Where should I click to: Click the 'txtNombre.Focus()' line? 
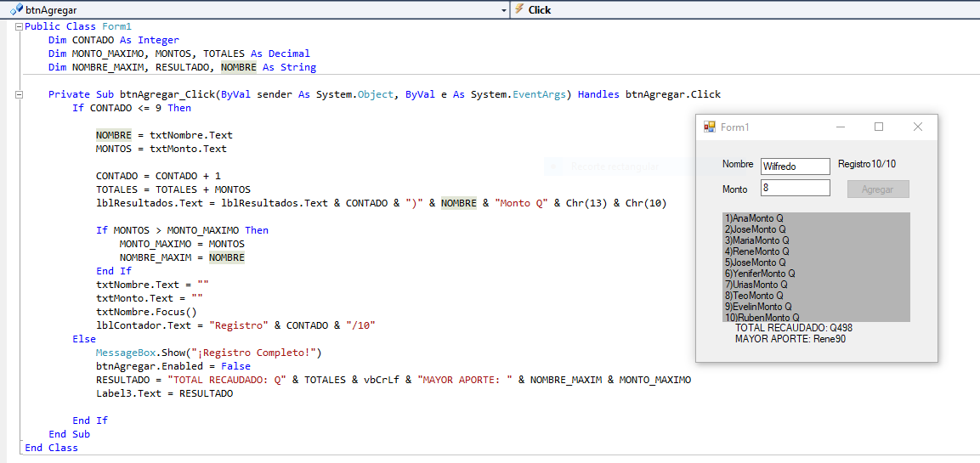click(146, 312)
